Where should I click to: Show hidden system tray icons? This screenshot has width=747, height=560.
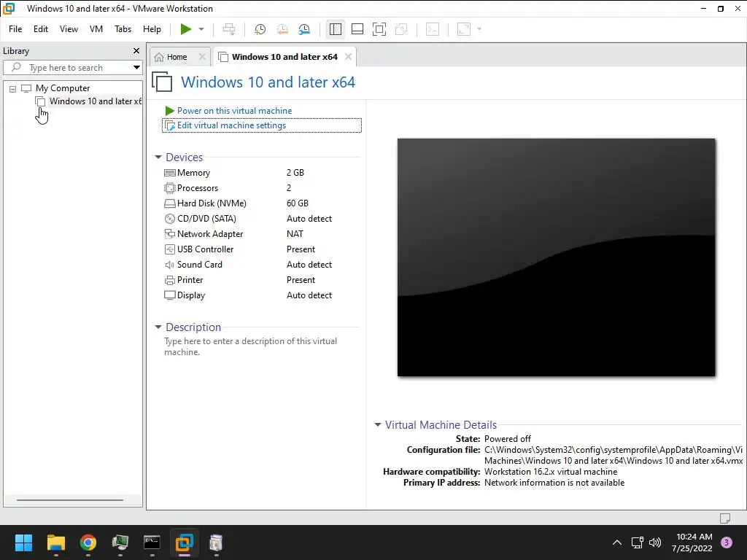coord(617,542)
